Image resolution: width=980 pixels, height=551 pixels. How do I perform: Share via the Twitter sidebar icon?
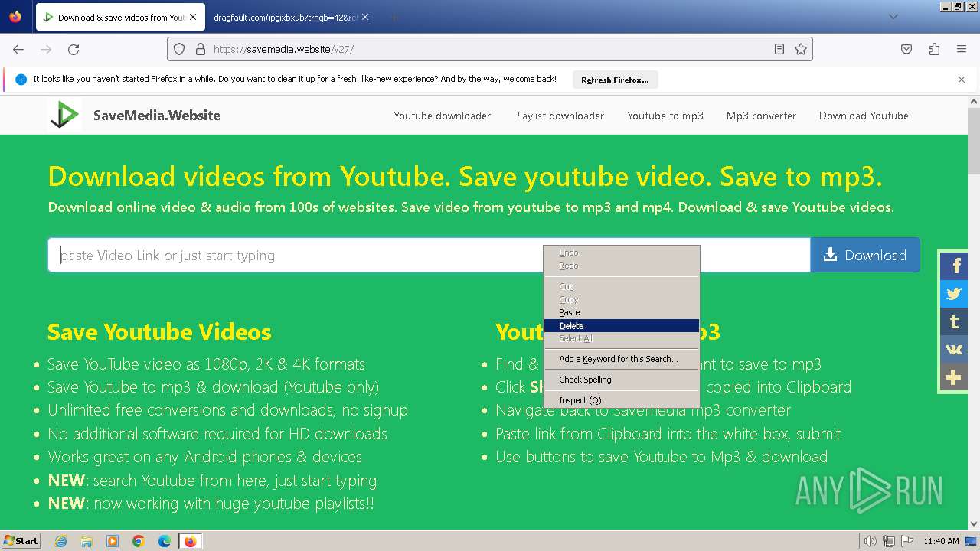pos(954,294)
